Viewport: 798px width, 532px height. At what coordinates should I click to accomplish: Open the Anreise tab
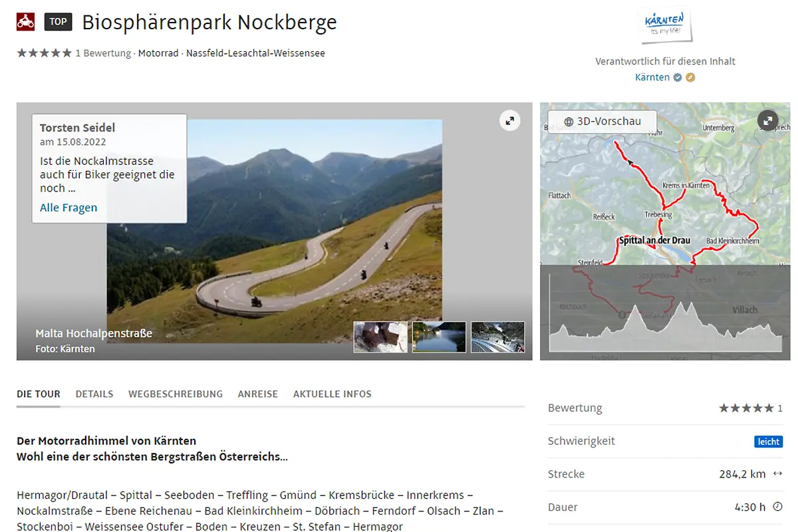[x=258, y=394]
